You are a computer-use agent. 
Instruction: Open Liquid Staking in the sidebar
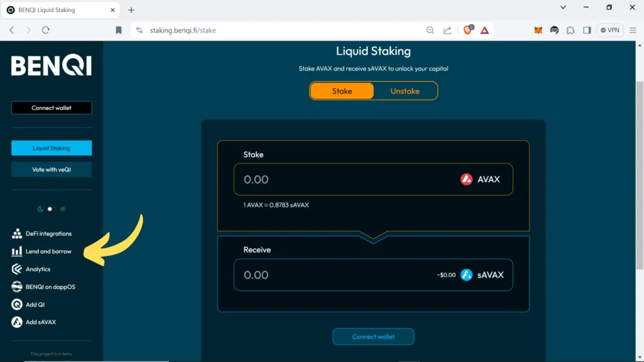click(x=52, y=148)
